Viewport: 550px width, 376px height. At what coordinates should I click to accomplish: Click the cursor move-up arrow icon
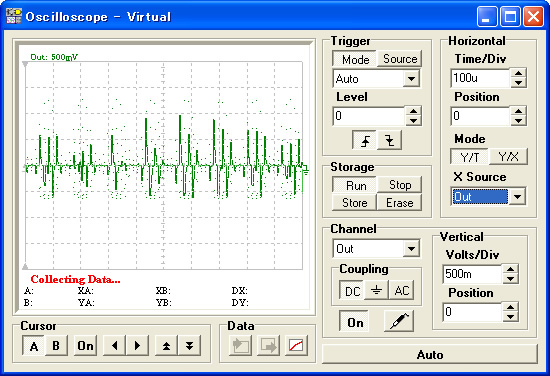click(x=166, y=346)
